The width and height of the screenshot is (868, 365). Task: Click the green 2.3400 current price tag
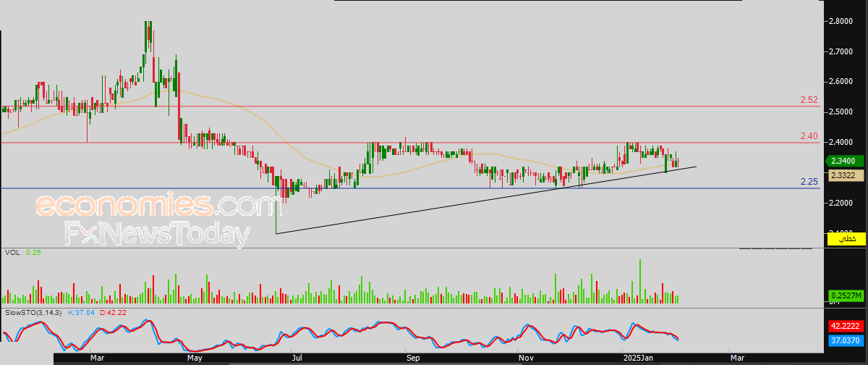pyautogui.click(x=844, y=161)
